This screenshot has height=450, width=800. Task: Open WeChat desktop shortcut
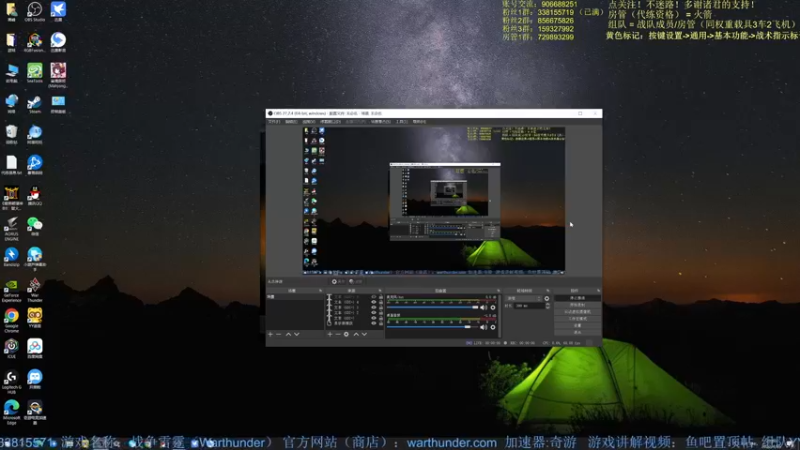pyautogui.click(x=35, y=226)
